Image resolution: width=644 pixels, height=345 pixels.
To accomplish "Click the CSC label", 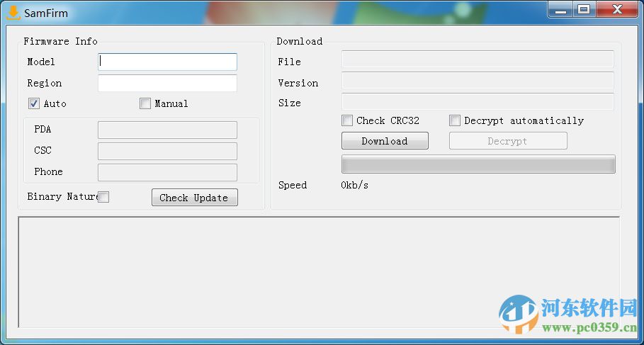I will point(43,150).
